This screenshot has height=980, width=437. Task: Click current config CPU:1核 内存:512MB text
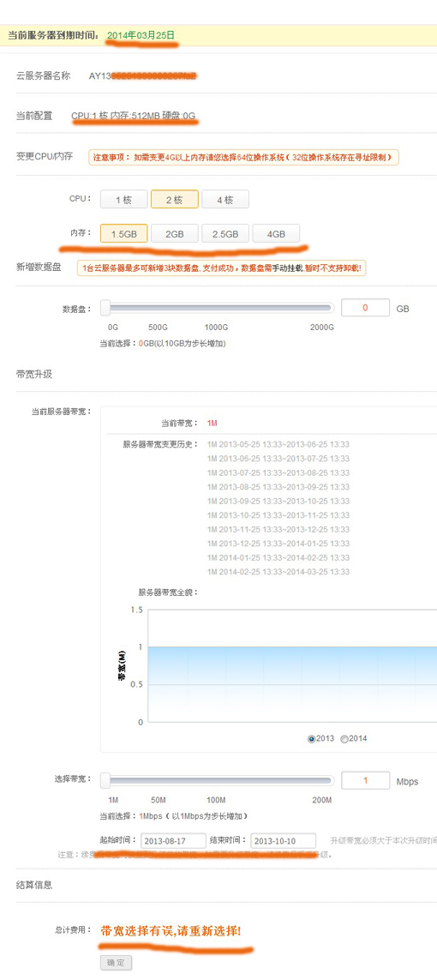[x=134, y=116]
